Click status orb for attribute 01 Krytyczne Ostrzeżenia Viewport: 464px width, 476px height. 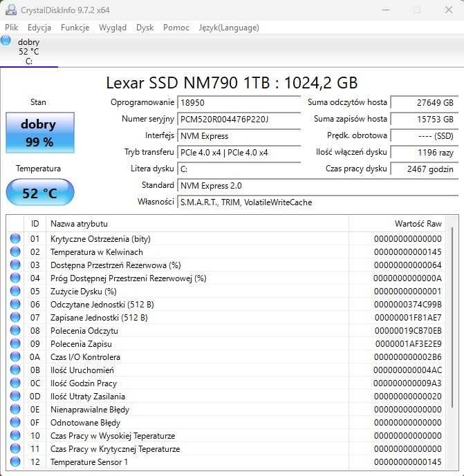[15, 238]
